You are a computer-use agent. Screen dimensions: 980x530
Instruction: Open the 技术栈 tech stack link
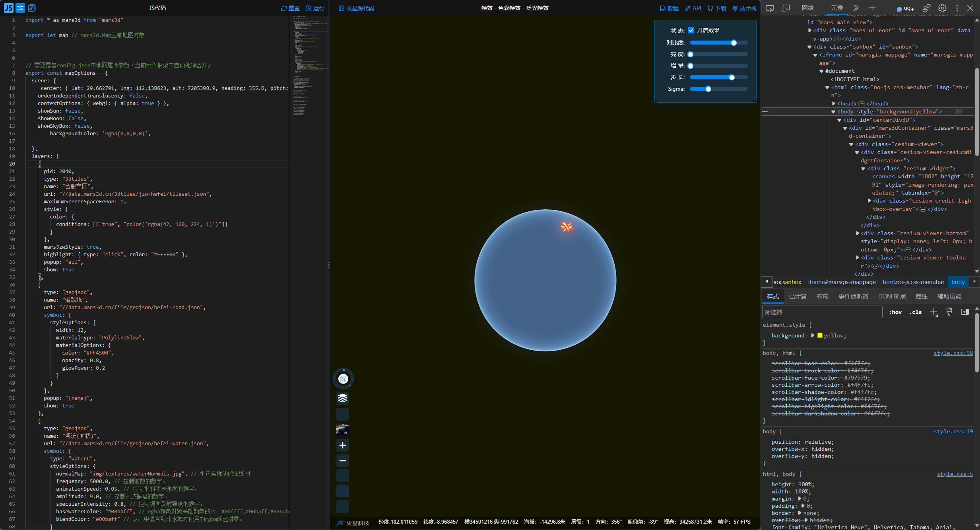(x=744, y=8)
